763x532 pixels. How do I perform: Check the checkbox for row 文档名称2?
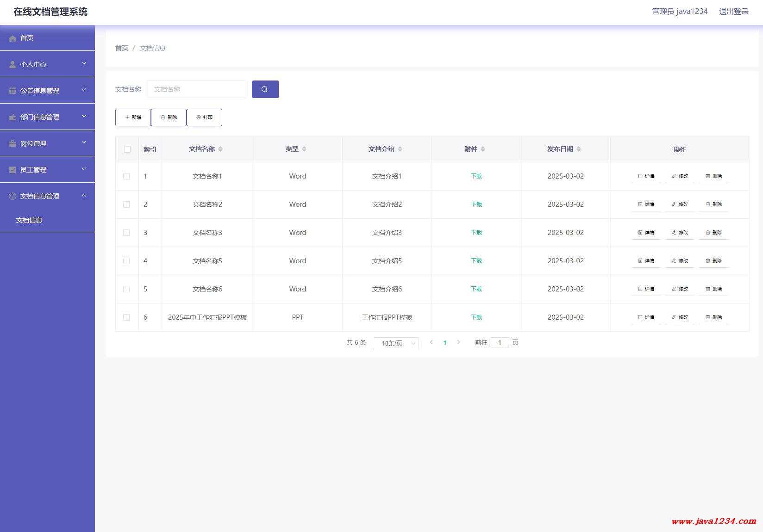(126, 204)
